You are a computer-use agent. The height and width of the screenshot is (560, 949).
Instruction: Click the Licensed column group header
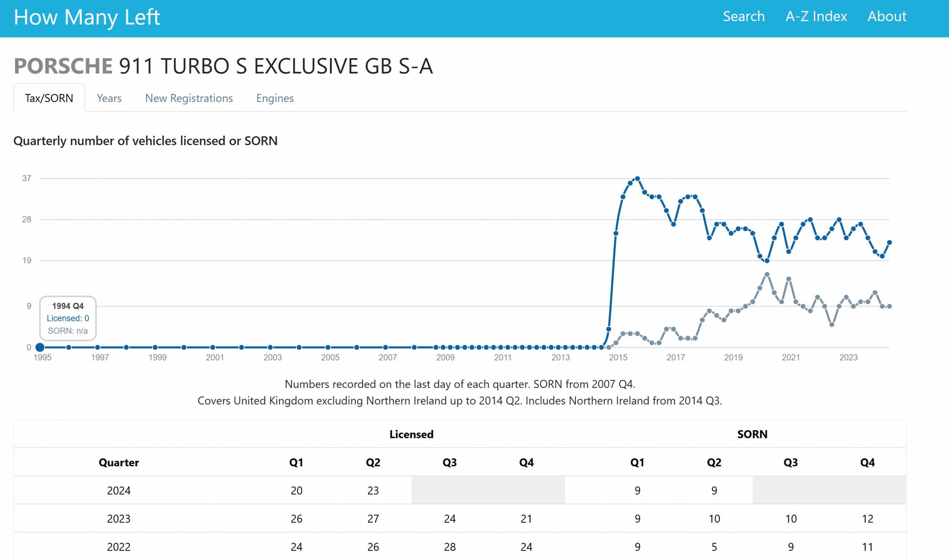pos(411,434)
